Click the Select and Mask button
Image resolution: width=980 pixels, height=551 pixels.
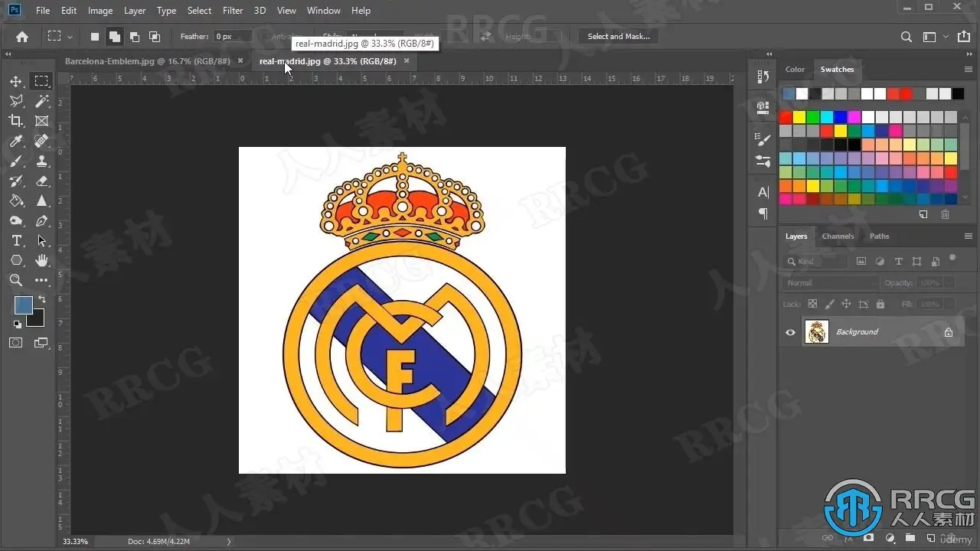click(619, 36)
